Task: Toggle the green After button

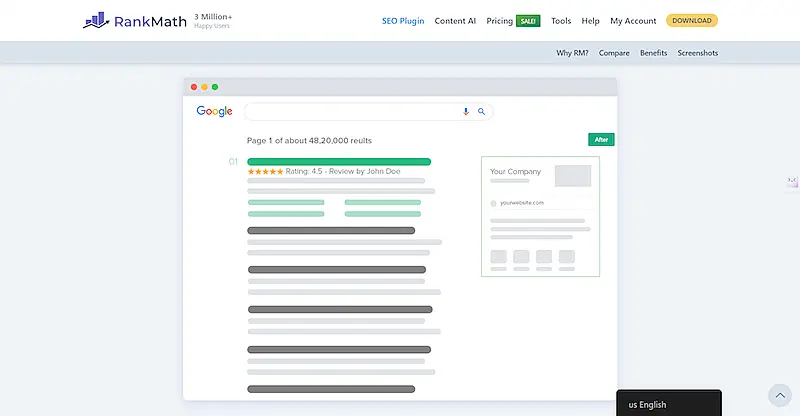Action: (x=601, y=140)
